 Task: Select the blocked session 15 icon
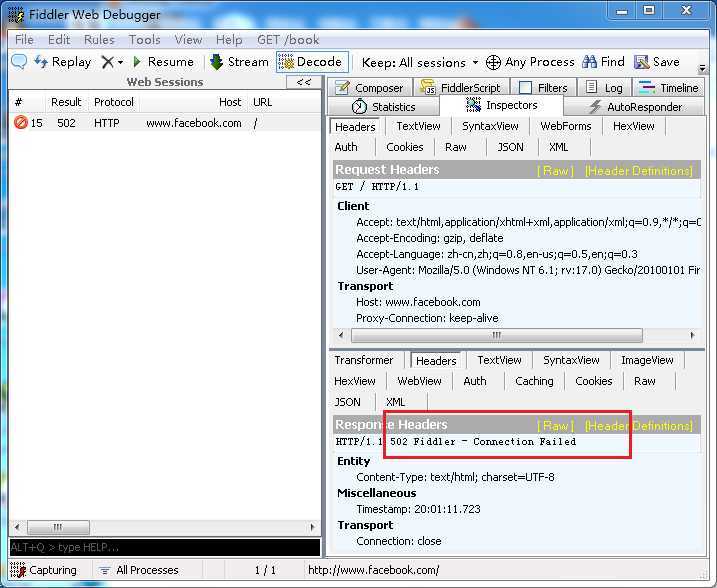tap(21, 123)
